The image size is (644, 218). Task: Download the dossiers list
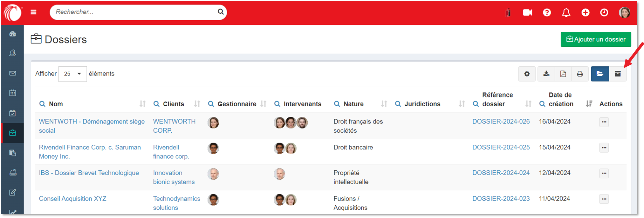tap(546, 74)
